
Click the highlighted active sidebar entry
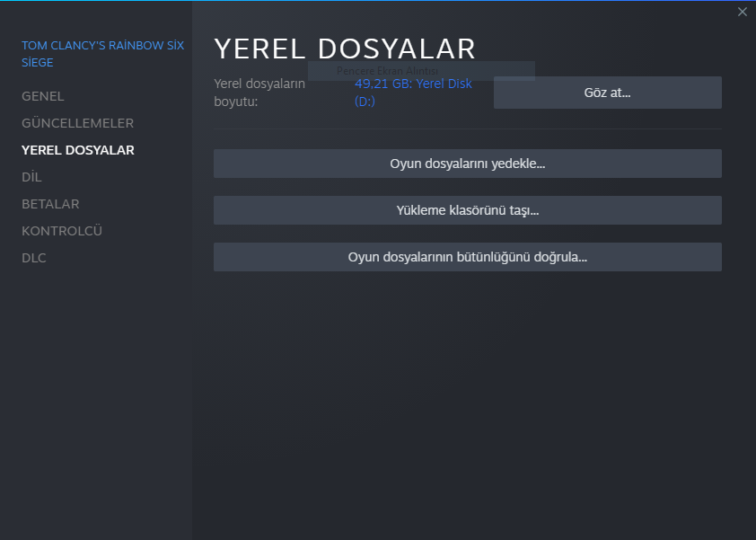(76, 150)
